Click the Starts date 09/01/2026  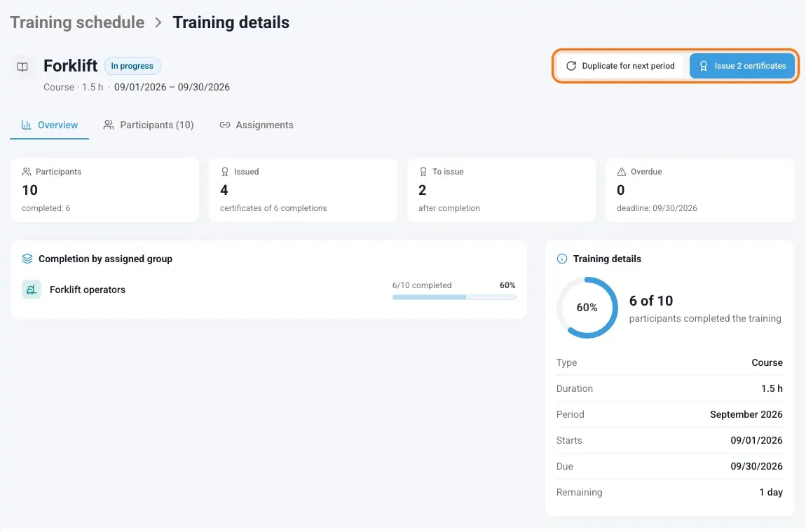(757, 440)
